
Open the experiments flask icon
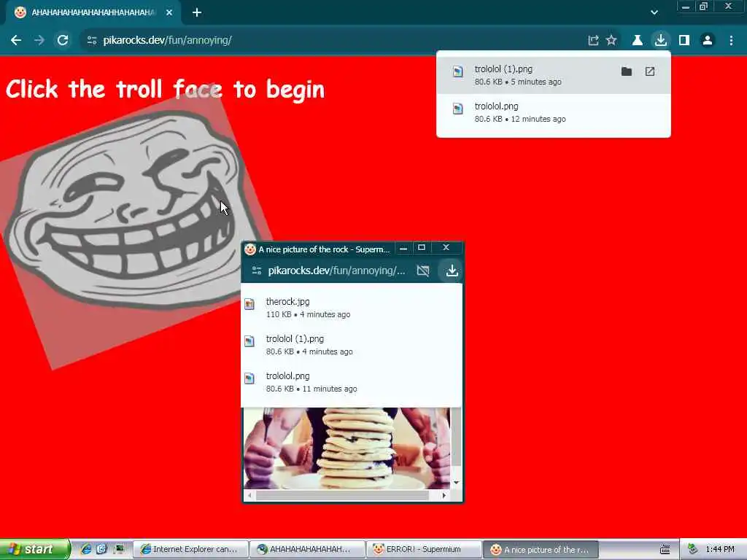point(637,41)
